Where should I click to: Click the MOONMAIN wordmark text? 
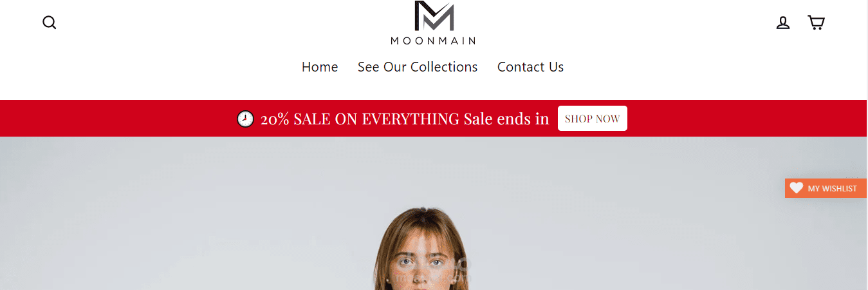tap(433, 41)
